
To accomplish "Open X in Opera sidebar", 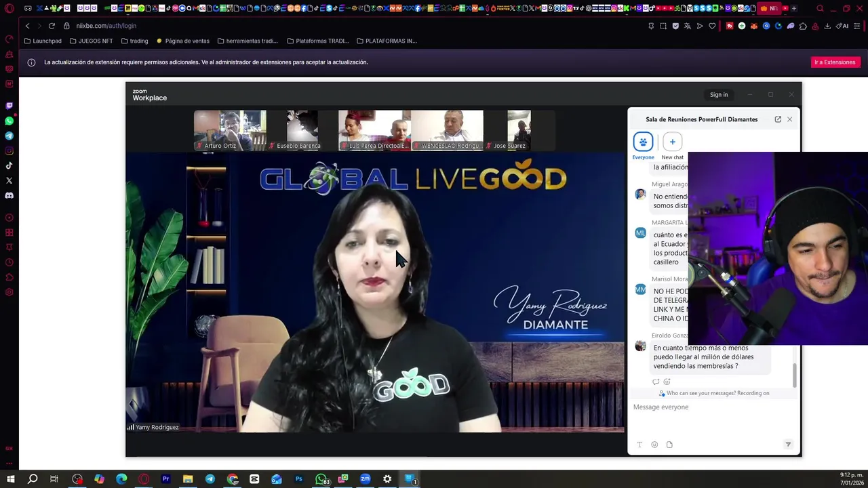I will point(9,180).
